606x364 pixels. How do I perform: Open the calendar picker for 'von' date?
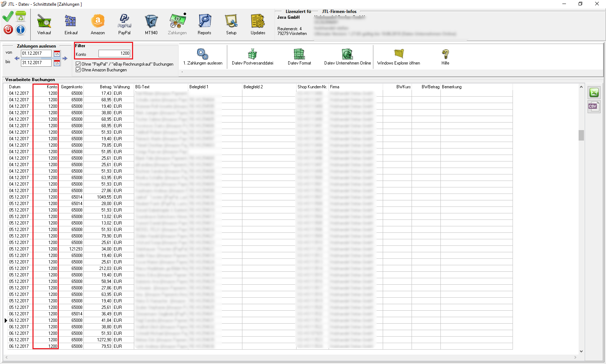[x=57, y=54]
